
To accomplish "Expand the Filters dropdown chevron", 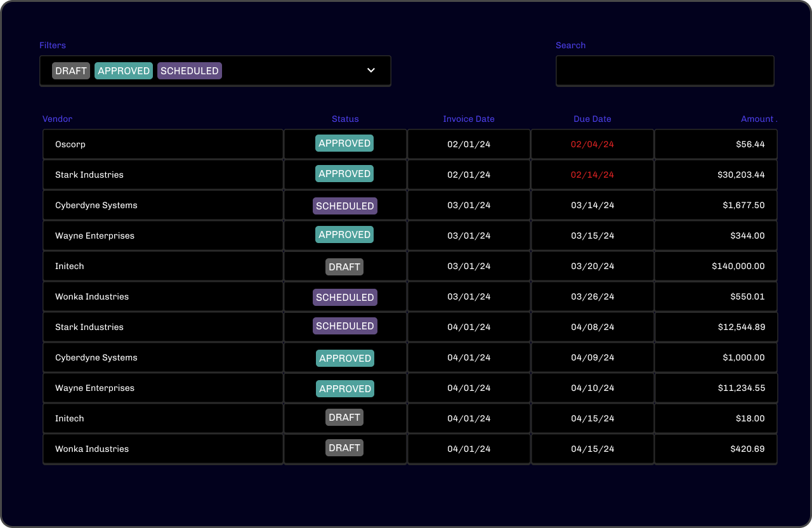I will (x=371, y=70).
